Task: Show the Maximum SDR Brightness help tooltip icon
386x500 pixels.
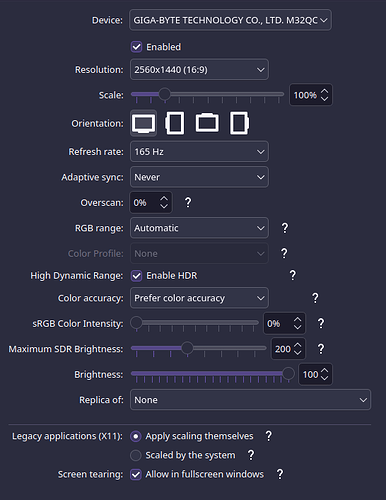Action: [x=321, y=349]
